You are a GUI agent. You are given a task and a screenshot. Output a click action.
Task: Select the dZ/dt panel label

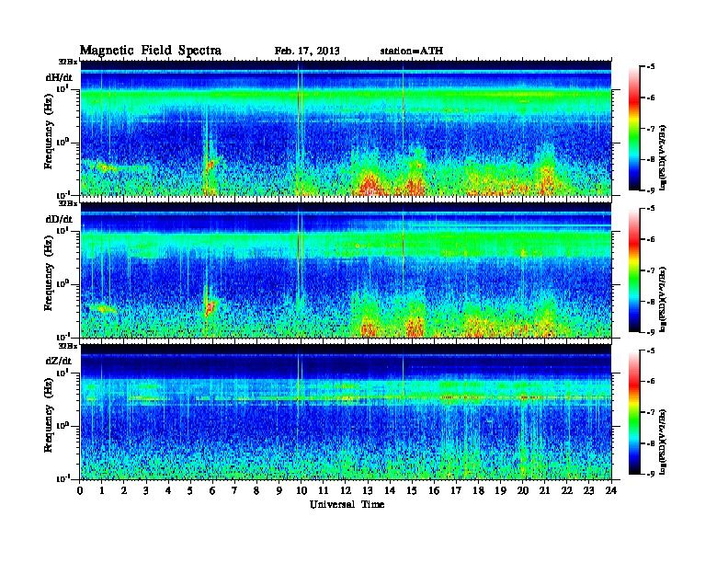pyautogui.click(x=59, y=361)
